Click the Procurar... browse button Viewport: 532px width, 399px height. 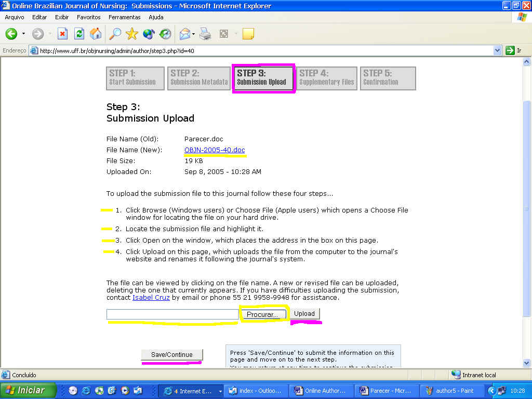coord(262,314)
